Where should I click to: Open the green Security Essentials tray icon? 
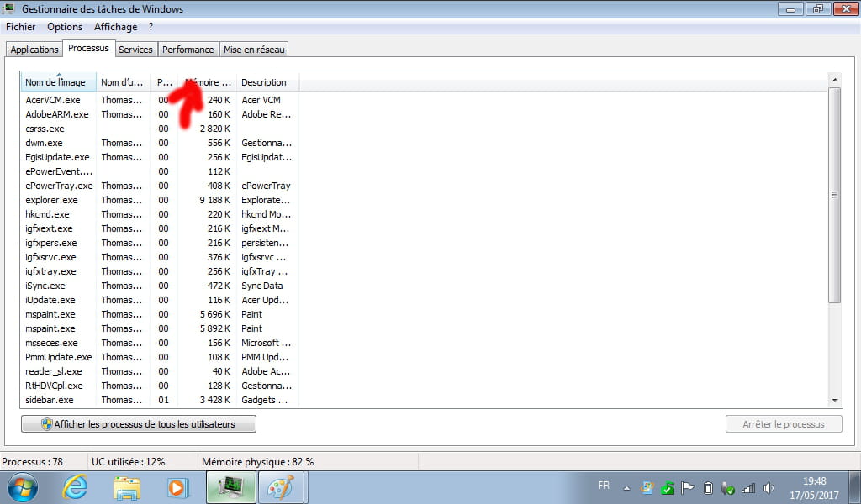tap(667, 487)
